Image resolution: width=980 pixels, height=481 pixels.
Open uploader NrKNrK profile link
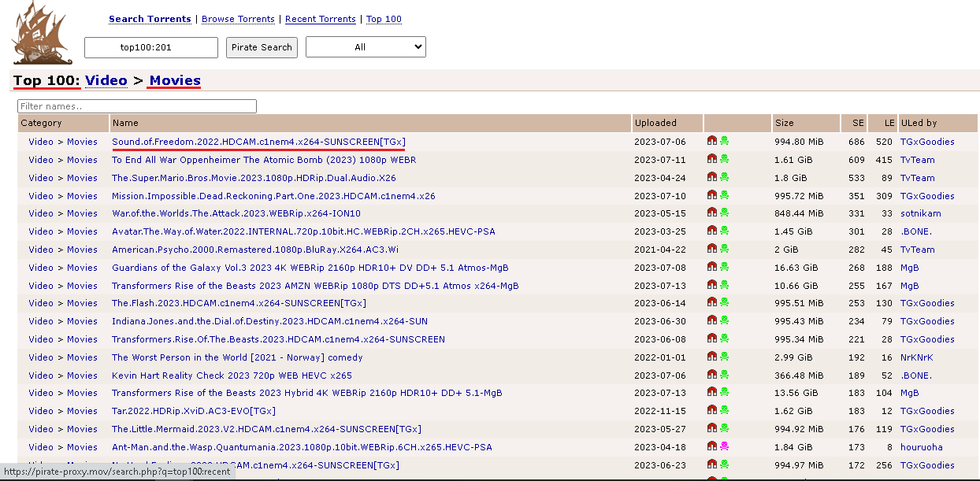pos(916,357)
